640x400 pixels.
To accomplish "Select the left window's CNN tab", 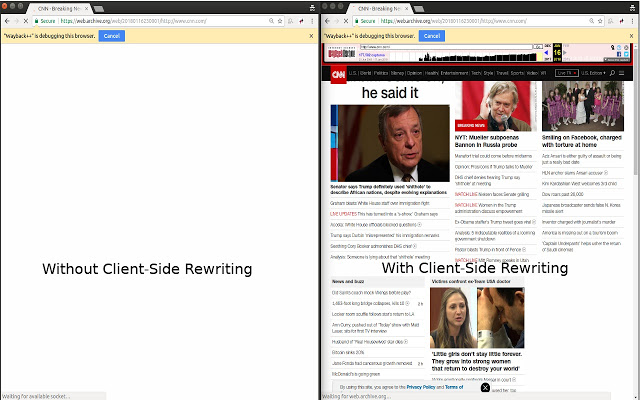I will pos(60,9).
